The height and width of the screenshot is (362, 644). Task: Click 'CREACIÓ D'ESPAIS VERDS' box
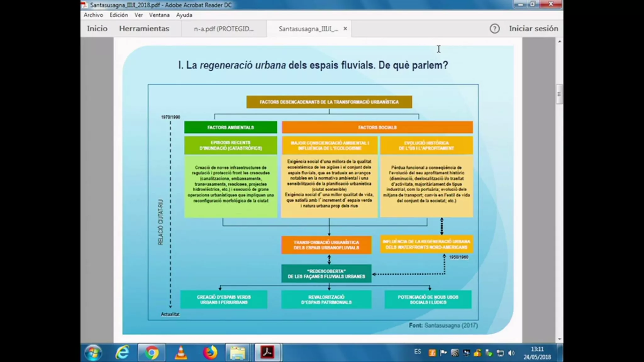(224, 299)
